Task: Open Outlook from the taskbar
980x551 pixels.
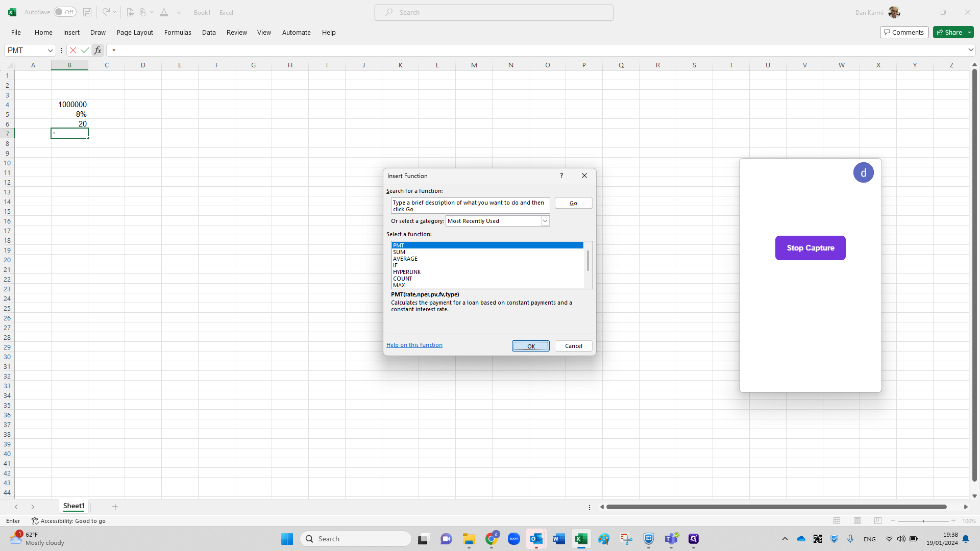Action: pos(536,539)
